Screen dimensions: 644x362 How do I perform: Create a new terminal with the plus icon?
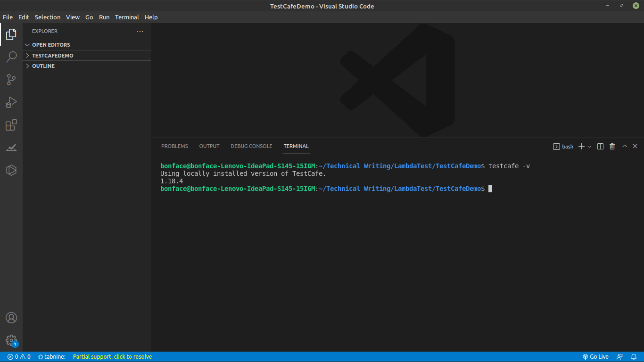581,146
